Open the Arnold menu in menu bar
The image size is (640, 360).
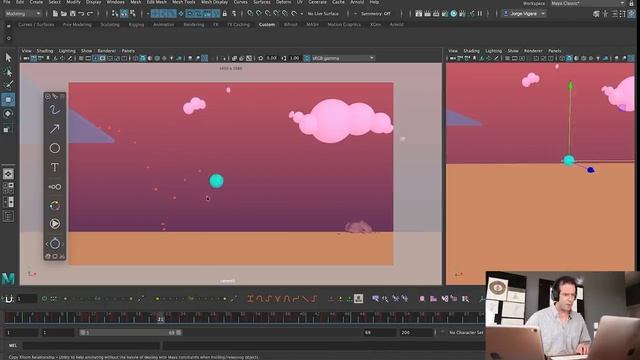(x=357, y=2)
